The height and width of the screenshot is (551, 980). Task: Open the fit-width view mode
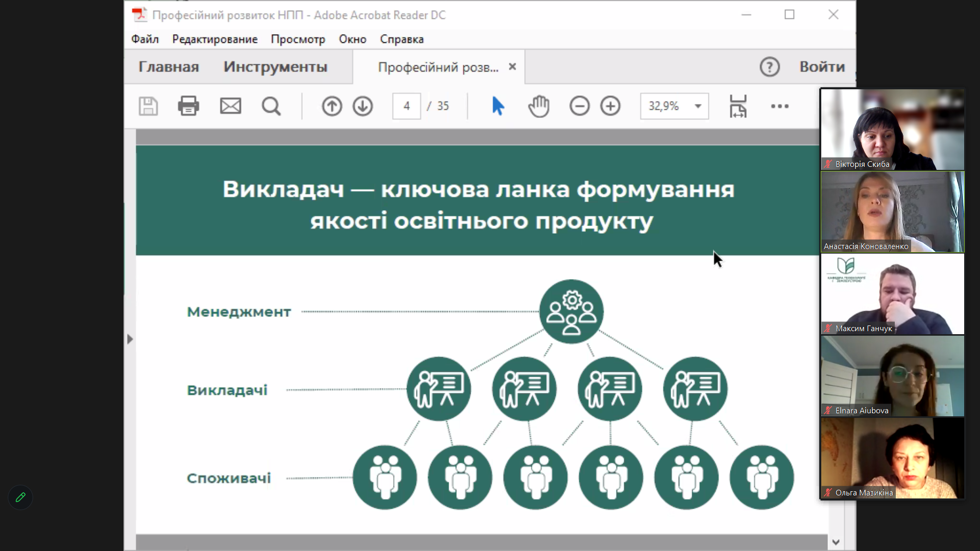[738, 106]
